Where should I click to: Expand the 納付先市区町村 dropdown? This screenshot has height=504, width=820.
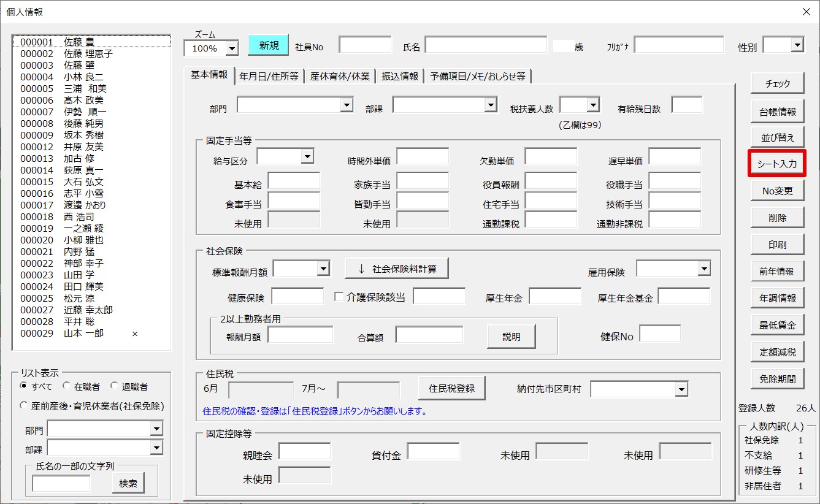tap(681, 389)
